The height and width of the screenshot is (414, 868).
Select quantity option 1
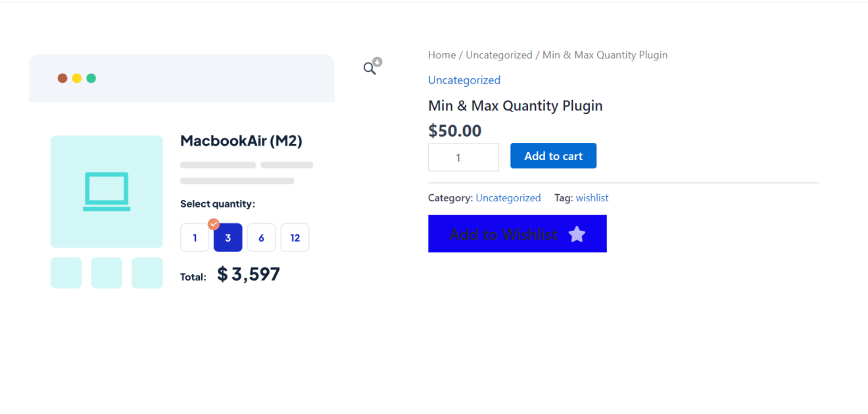click(x=195, y=238)
